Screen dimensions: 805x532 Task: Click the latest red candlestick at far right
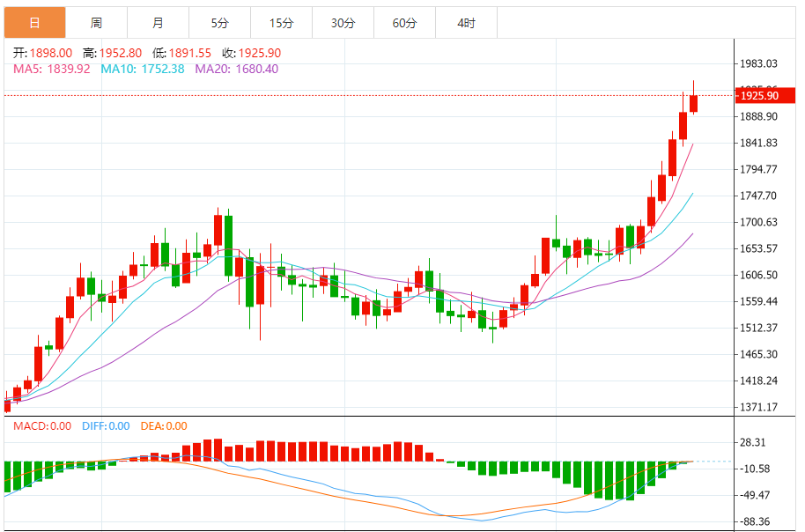click(693, 103)
